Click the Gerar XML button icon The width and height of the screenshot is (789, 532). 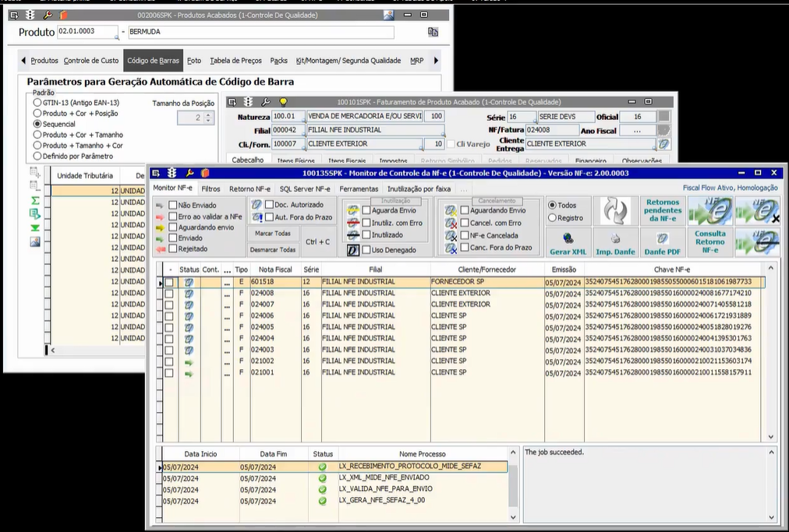pyautogui.click(x=568, y=239)
